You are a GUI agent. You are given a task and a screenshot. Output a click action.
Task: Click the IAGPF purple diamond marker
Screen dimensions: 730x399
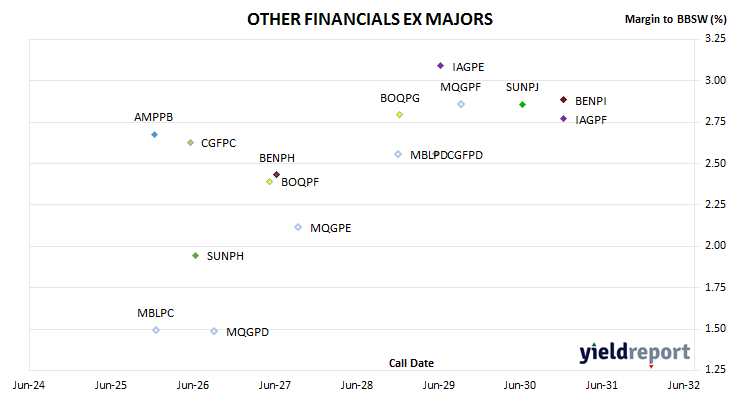563,119
